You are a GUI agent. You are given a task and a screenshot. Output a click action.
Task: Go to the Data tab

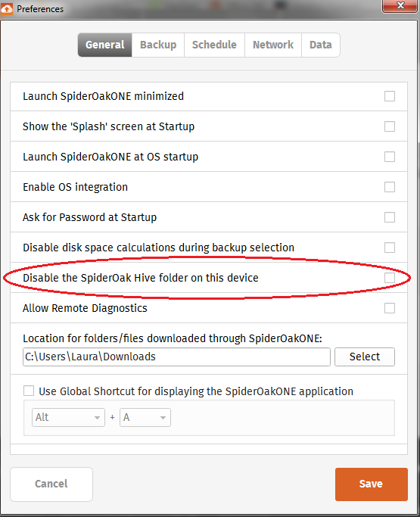click(320, 45)
